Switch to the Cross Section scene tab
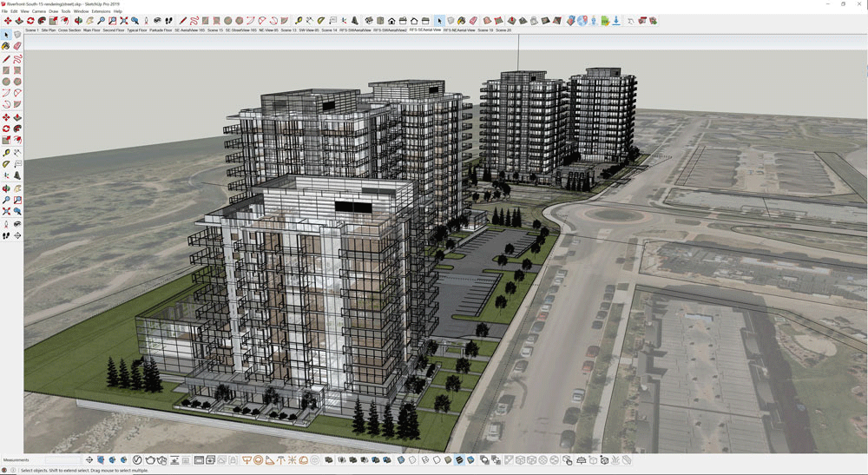Image resolution: width=868 pixels, height=475 pixels. [x=69, y=30]
